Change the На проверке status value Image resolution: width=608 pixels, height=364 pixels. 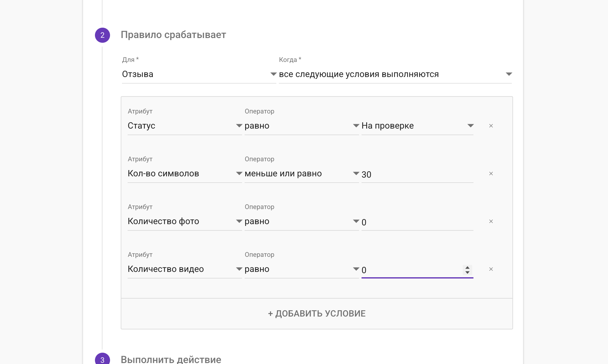tap(417, 126)
